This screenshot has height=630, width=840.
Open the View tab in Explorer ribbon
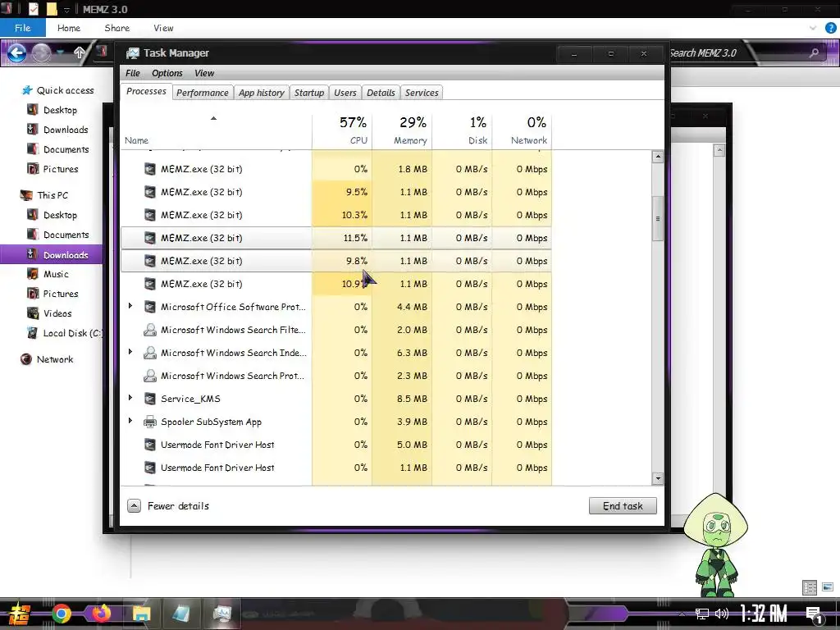point(163,28)
